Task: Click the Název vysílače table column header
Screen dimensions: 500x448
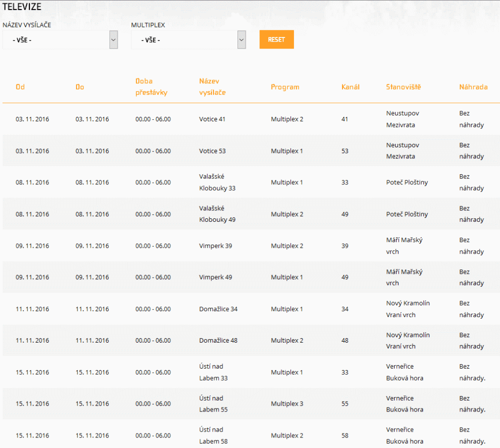Action: pos(212,87)
